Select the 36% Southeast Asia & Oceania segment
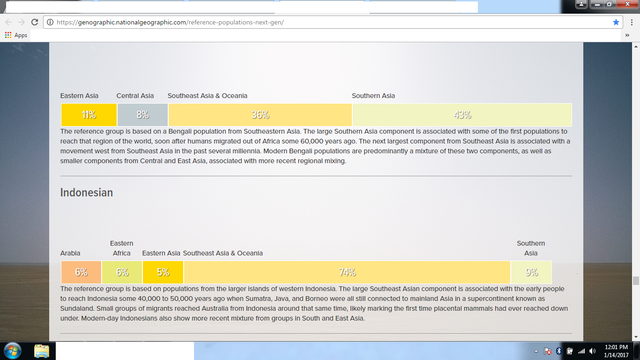This screenshot has height=360, width=640. [x=260, y=115]
